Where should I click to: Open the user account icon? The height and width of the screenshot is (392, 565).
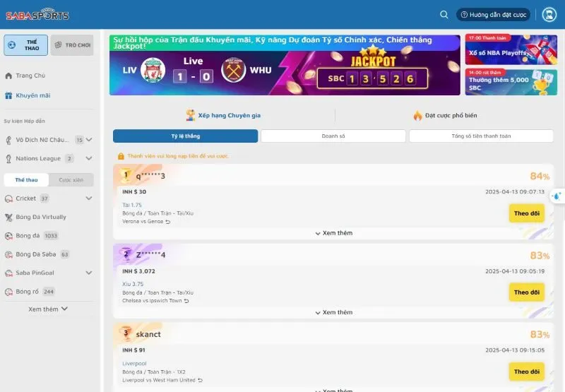click(549, 14)
